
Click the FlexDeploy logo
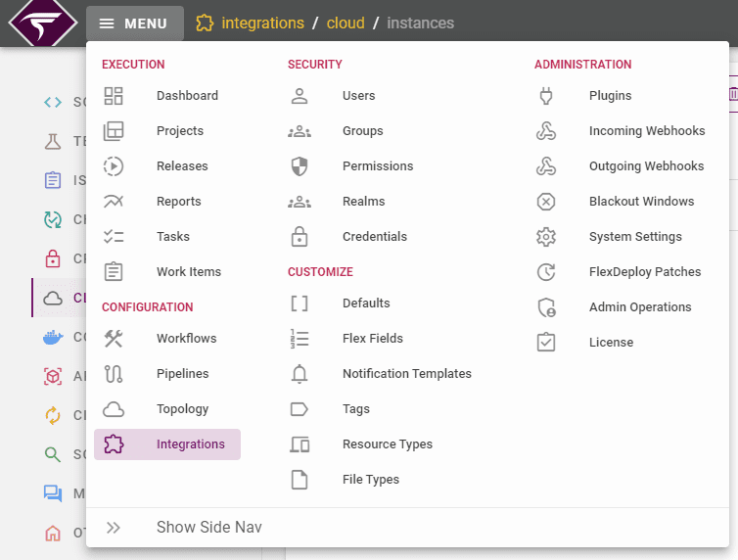pyautogui.click(x=43, y=23)
